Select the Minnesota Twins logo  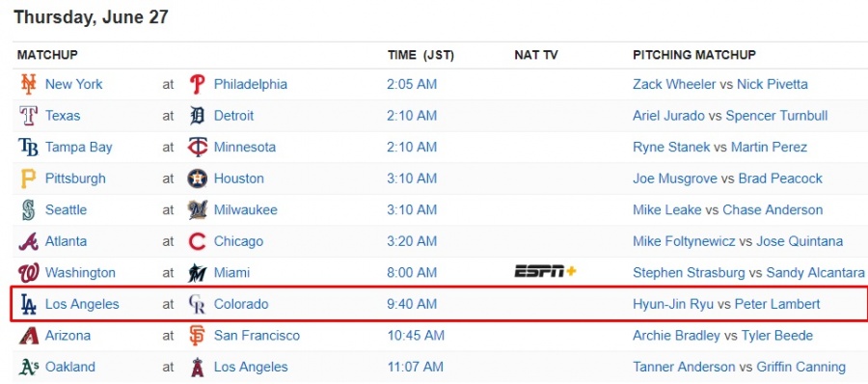197,147
